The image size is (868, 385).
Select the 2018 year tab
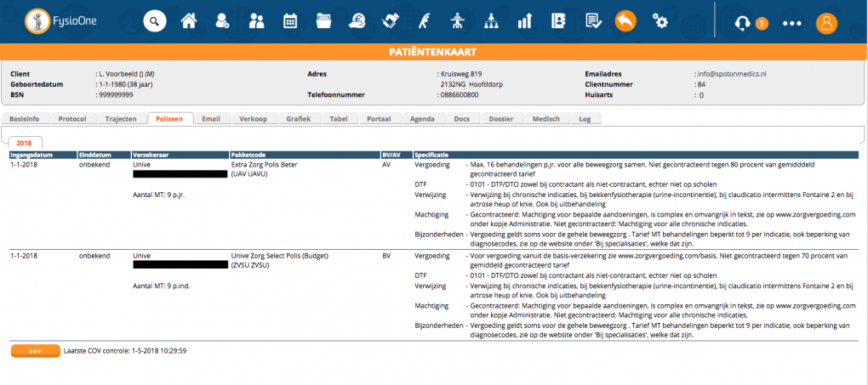26,143
